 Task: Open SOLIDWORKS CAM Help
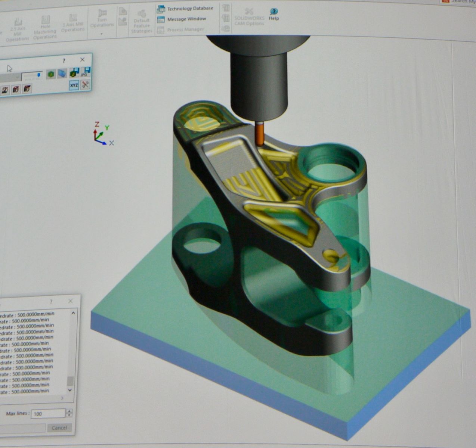pyautogui.click(x=274, y=15)
